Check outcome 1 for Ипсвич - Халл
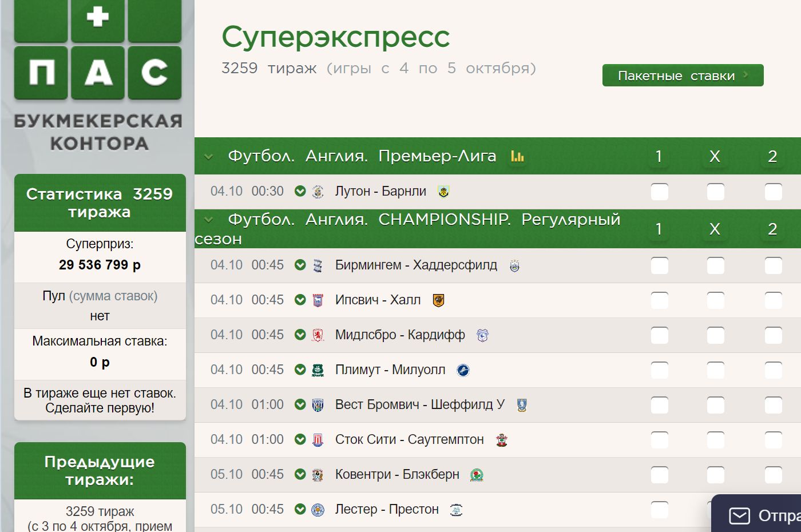The height and width of the screenshot is (532, 801). [660, 300]
